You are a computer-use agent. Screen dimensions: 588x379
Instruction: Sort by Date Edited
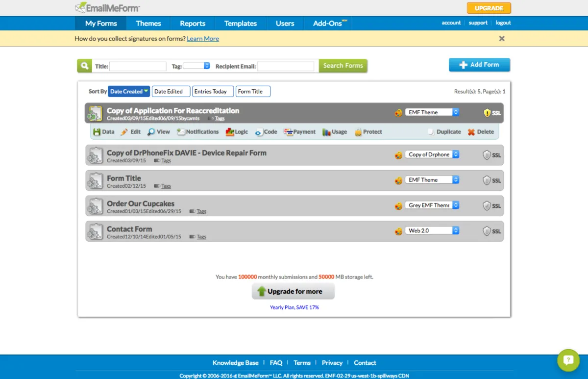click(x=171, y=91)
